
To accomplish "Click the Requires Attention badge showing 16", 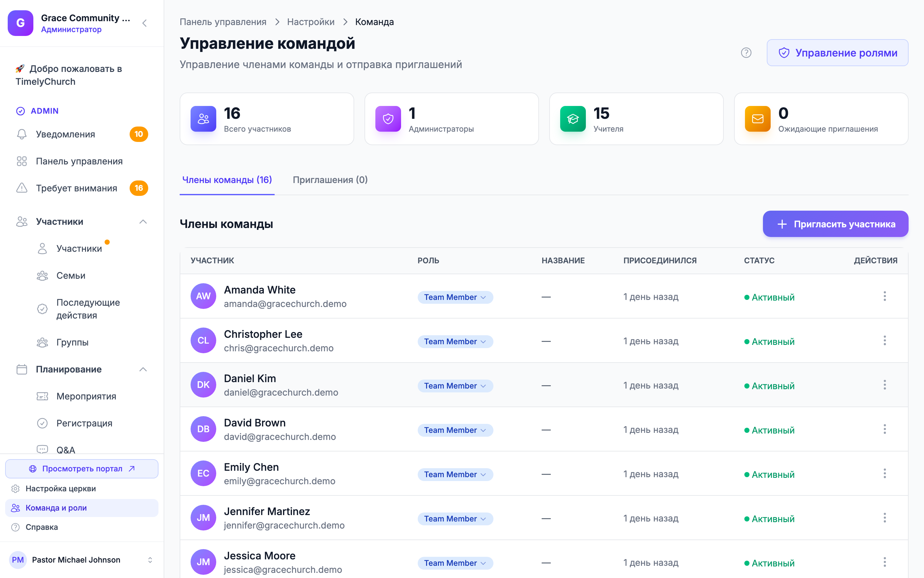I will pyautogui.click(x=139, y=188).
